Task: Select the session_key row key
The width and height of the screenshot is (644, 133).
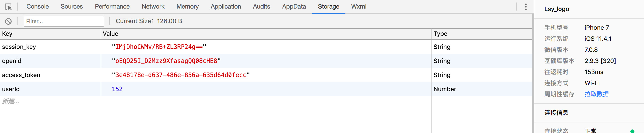Action: point(19,47)
